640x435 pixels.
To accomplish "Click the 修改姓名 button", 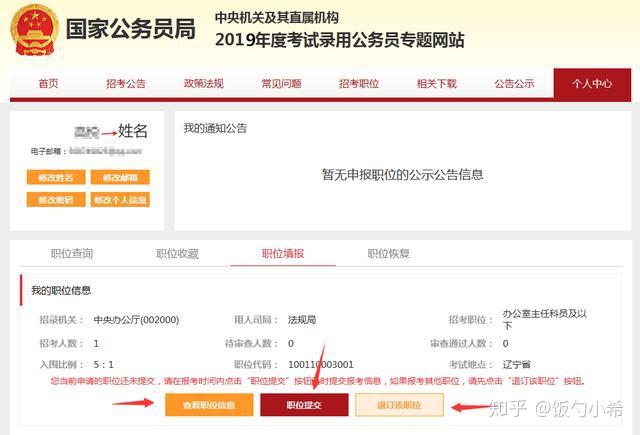I will pyautogui.click(x=56, y=178).
